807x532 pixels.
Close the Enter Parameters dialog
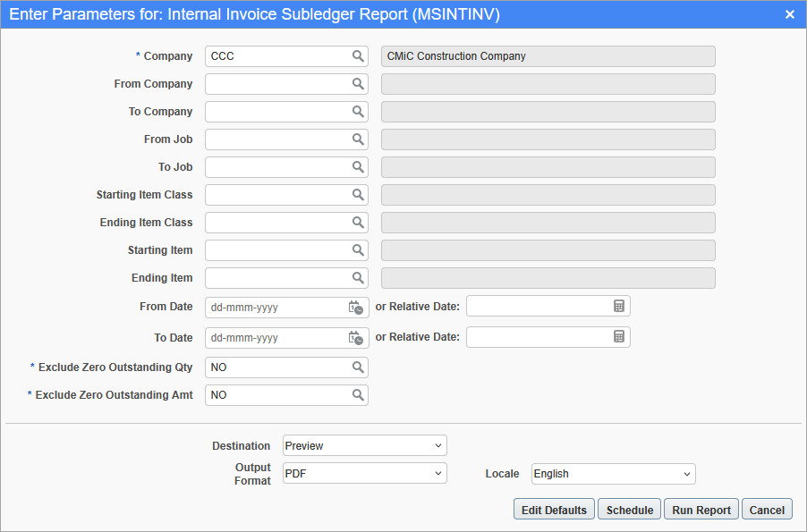click(x=790, y=13)
